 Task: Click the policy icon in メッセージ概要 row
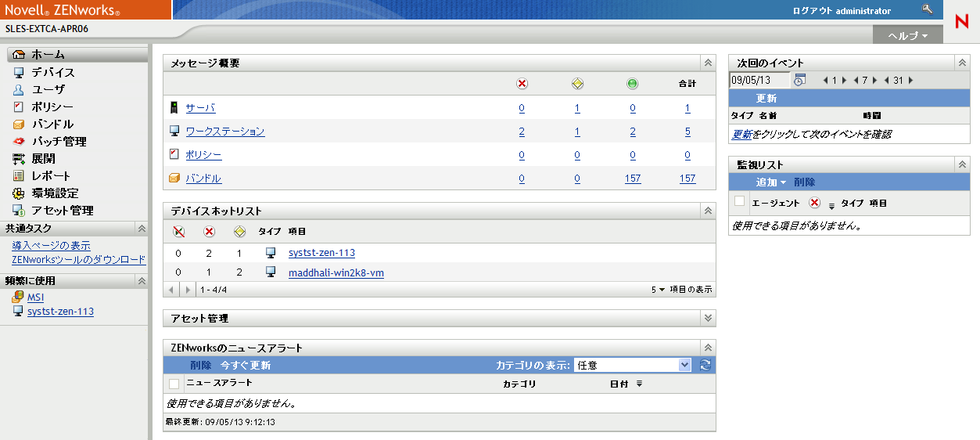175,154
